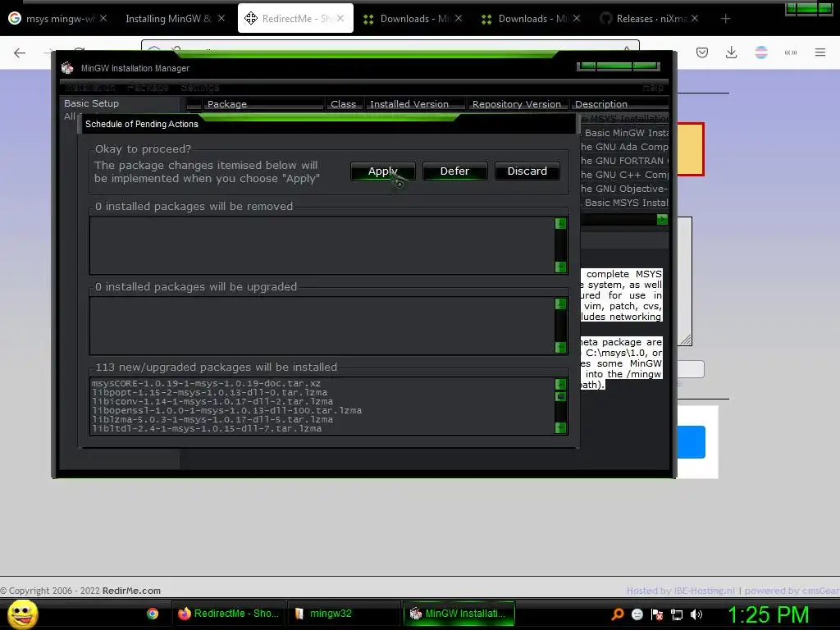Select msysCORE-1.0.19-1 doc package line

(x=206, y=384)
